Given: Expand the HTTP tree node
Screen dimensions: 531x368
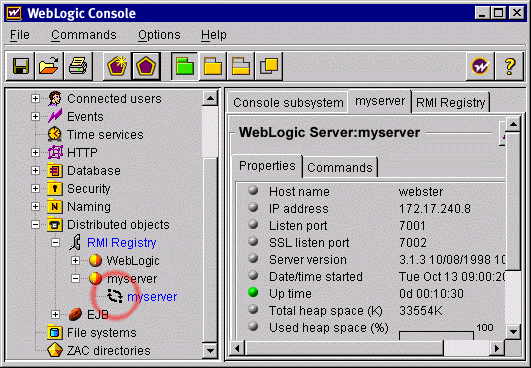Looking at the screenshot, I should (x=35, y=152).
